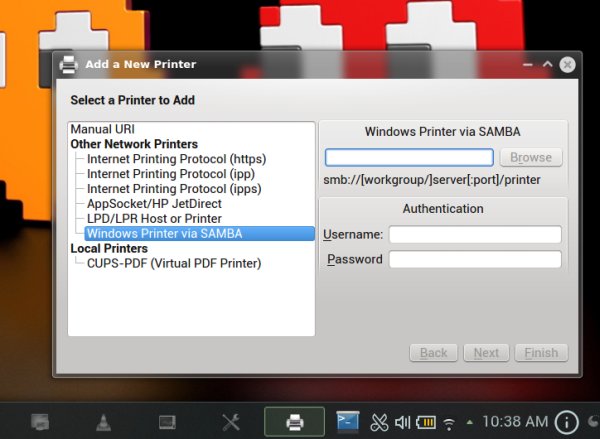This screenshot has width=600, height=439.
Task: Maximize the Add a New Printer window
Action: pos(548,64)
